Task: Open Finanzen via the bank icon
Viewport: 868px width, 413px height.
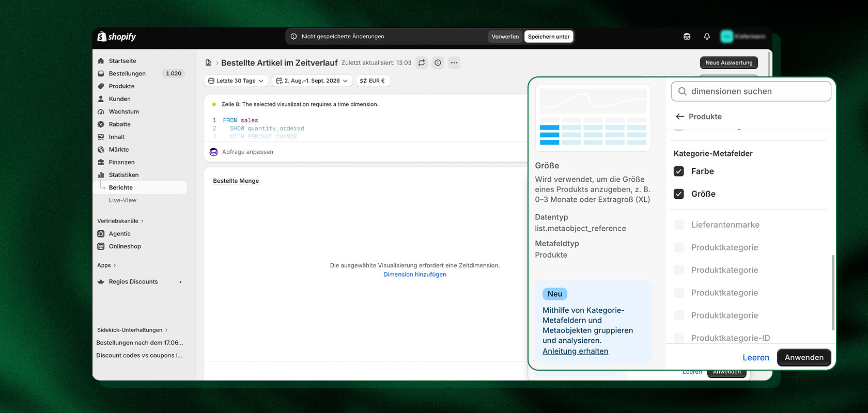Action: tap(101, 162)
